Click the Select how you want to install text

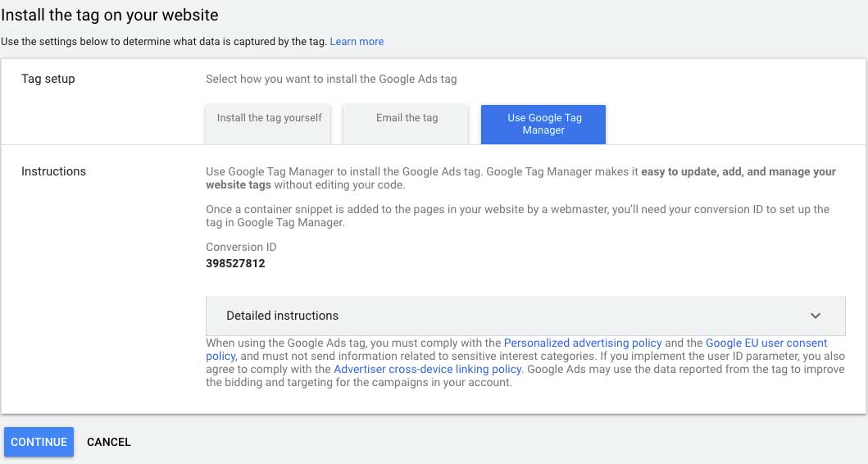(331, 80)
